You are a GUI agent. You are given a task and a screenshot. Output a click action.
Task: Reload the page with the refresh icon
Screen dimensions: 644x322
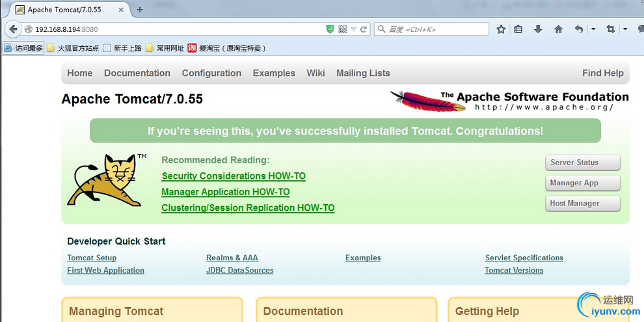(x=364, y=29)
